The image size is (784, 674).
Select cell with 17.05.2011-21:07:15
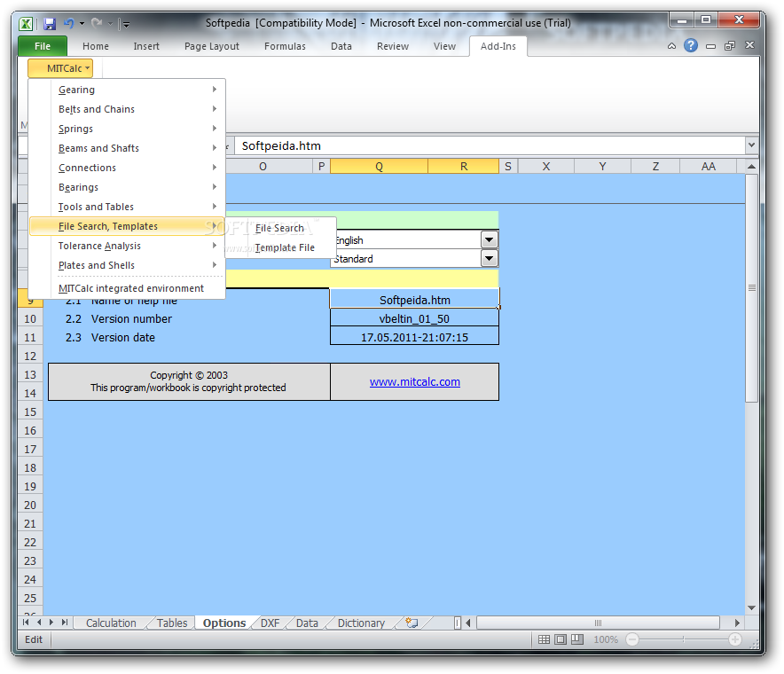tap(414, 337)
